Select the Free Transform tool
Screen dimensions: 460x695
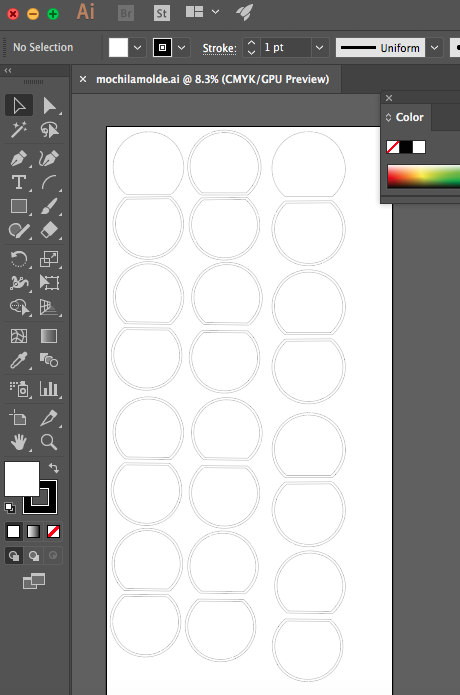tap(49, 283)
